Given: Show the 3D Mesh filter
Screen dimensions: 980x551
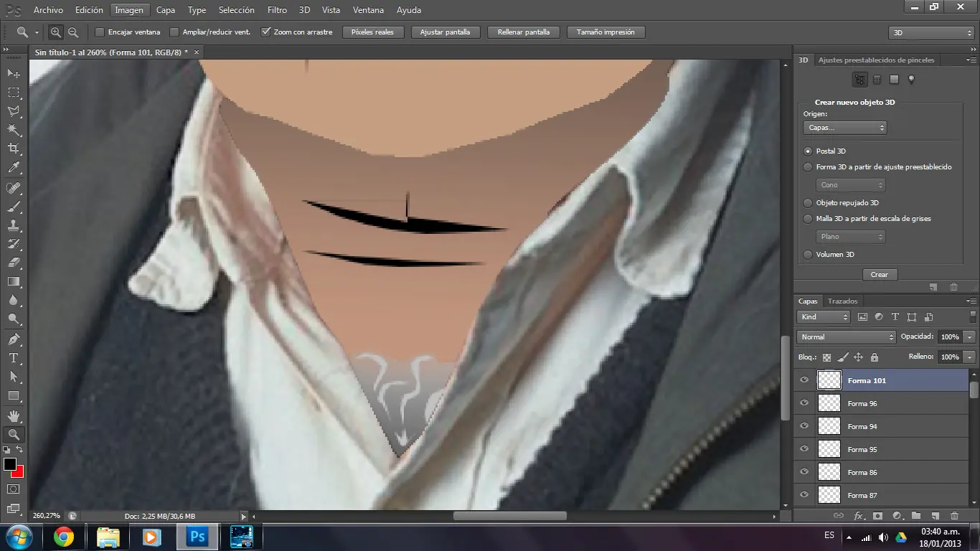Looking at the screenshot, I should pyautogui.click(x=877, y=80).
